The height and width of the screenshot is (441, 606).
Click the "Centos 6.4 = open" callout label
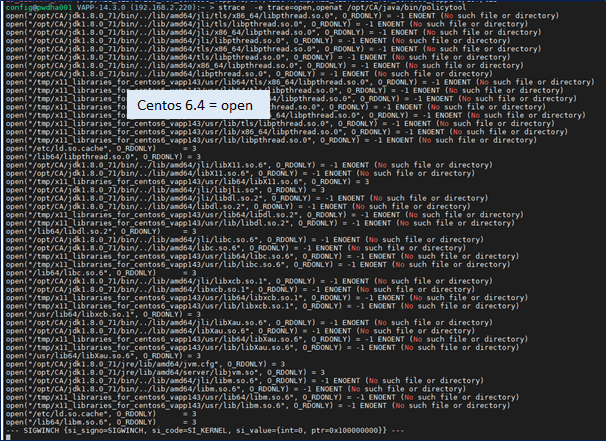[196, 105]
